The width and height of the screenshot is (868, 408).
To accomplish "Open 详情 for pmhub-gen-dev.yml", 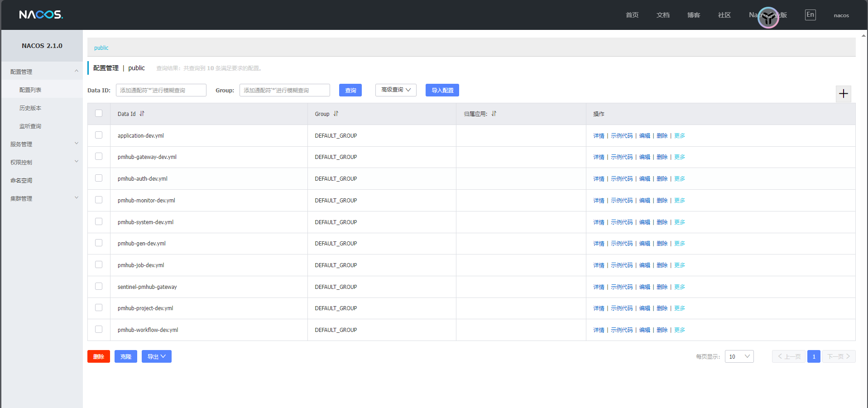I will pyautogui.click(x=599, y=244).
